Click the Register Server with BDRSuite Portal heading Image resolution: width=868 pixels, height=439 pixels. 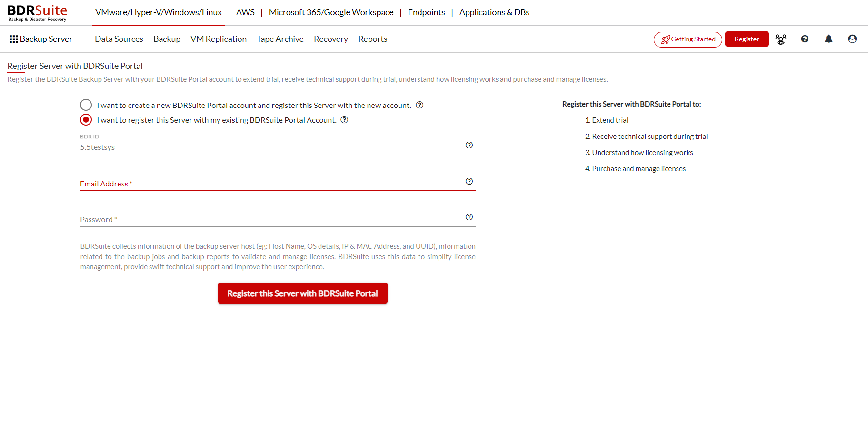(75, 66)
